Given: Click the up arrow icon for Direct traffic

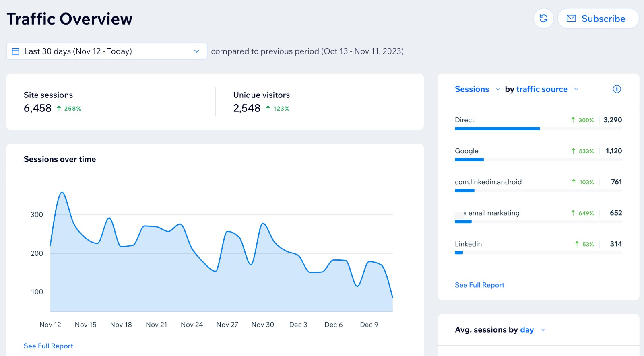Looking at the screenshot, I should 573,120.
